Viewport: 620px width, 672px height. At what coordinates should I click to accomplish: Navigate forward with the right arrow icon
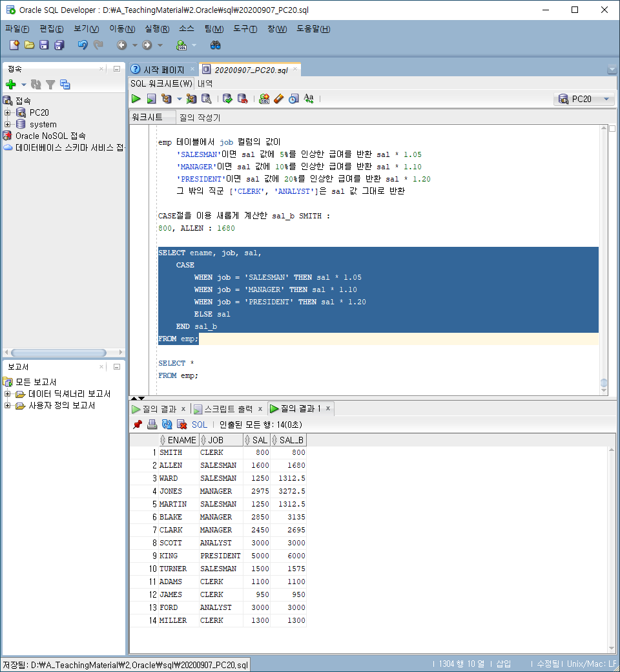(147, 45)
